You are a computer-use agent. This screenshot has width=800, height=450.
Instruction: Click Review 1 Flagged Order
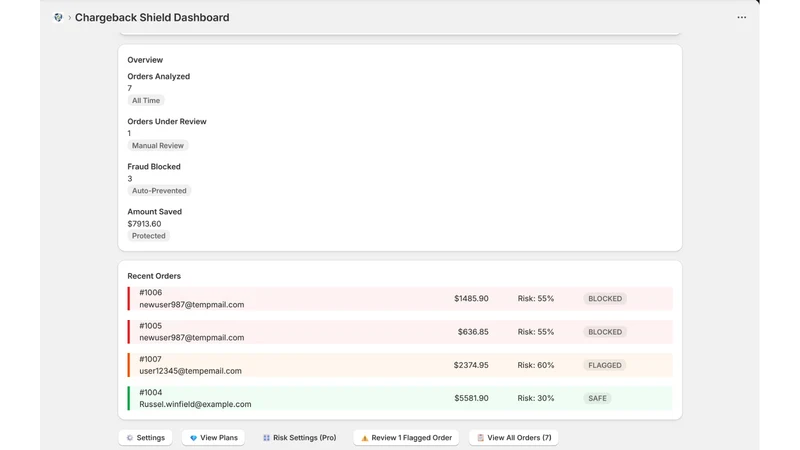[x=406, y=438]
